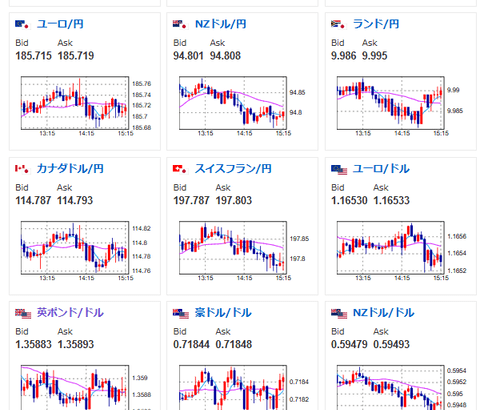Open the ランド/円 link
Screen dimensions: 480x410
(376, 24)
